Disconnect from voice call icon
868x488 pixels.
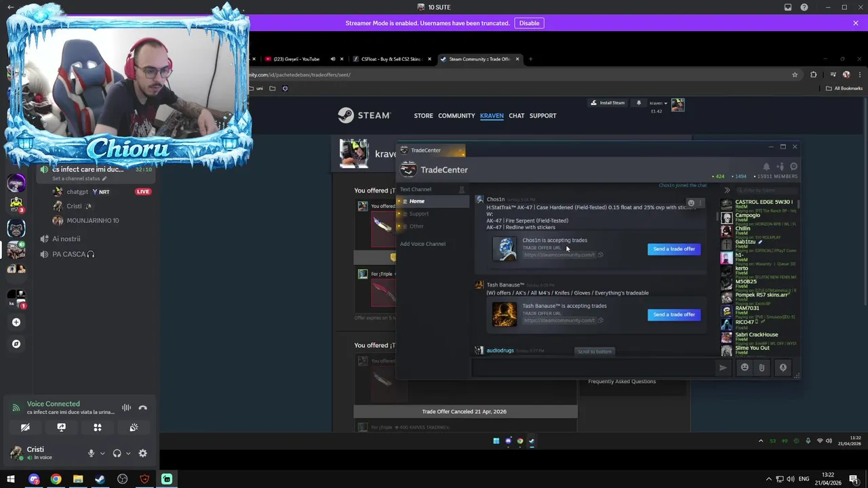tap(142, 408)
